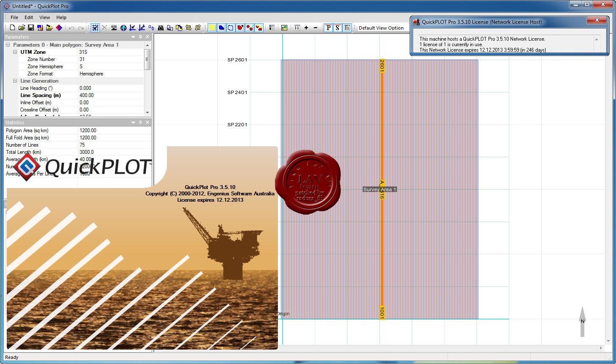Toggle red and yellow shapes display
Image resolution: width=616 pixels, height=364 pixels.
(x=259, y=28)
